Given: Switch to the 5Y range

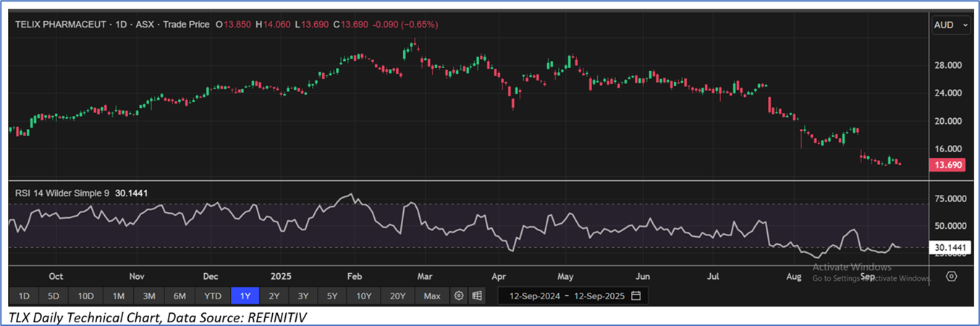Looking at the screenshot, I should pyautogui.click(x=331, y=296).
